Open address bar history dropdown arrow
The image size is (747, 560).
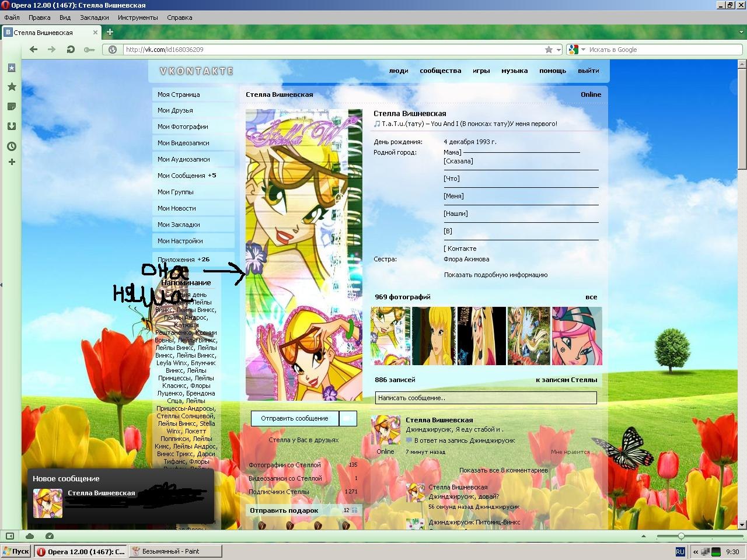tap(558, 50)
